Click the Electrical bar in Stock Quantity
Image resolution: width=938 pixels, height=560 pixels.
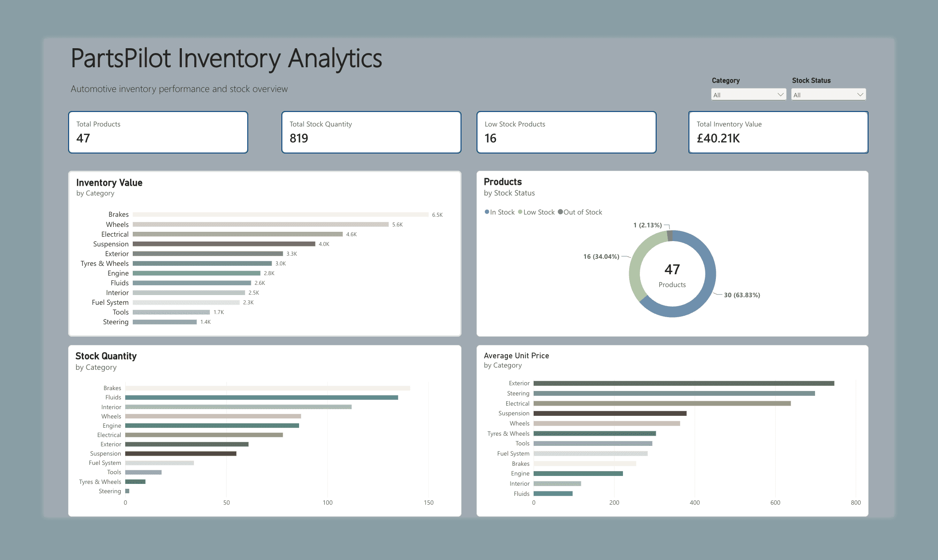tap(204, 435)
